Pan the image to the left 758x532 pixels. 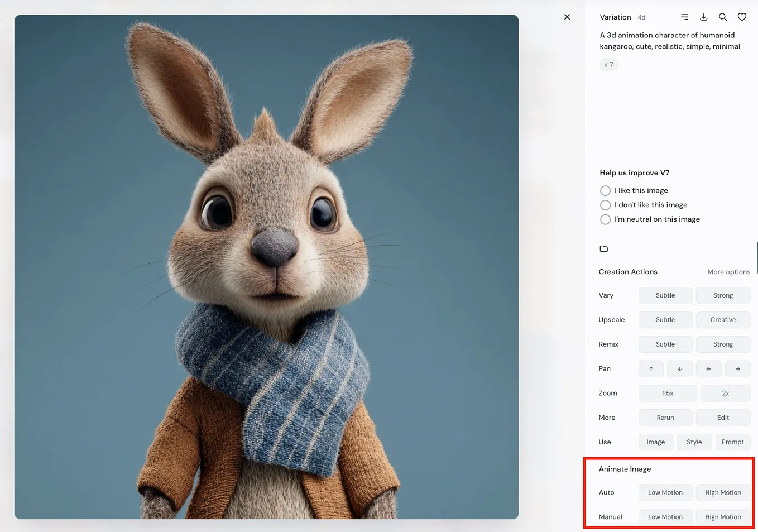709,368
